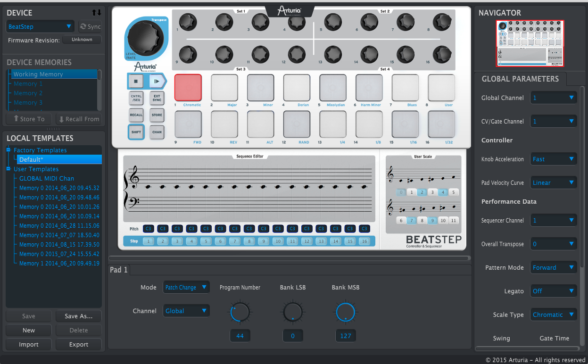588x364 pixels.
Task: Click the Sync button
Action: [90, 26]
